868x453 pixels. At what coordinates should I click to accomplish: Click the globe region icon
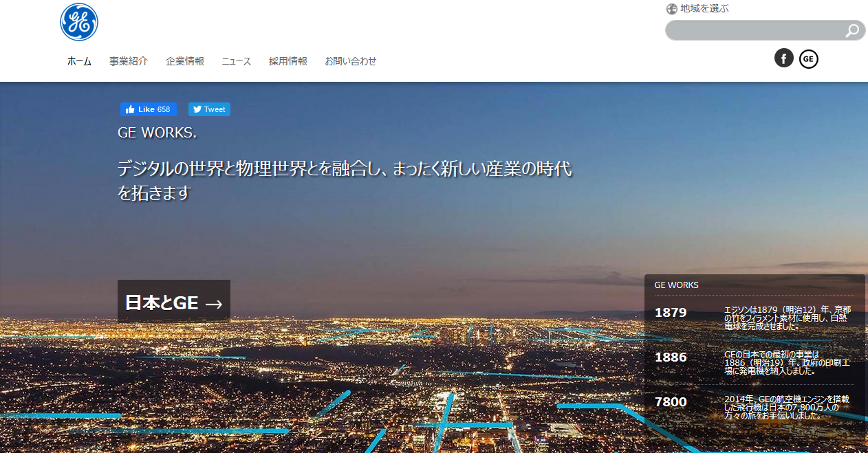click(x=672, y=9)
